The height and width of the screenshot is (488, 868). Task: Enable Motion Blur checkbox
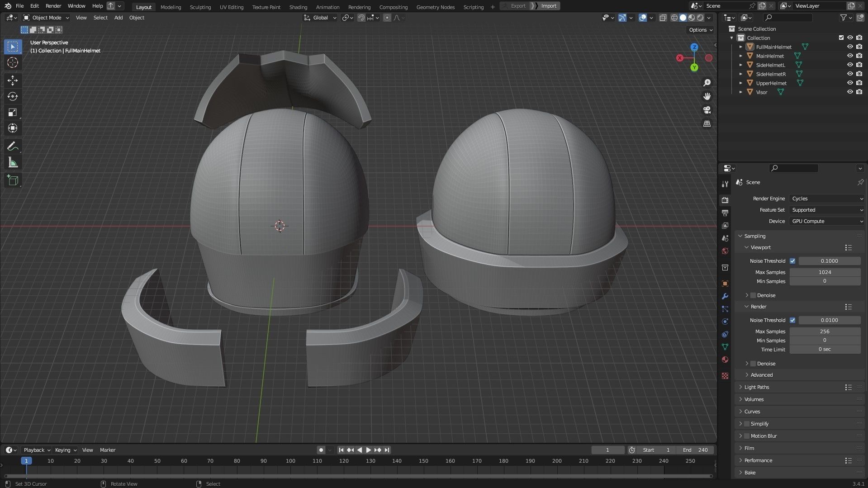(747, 436)
